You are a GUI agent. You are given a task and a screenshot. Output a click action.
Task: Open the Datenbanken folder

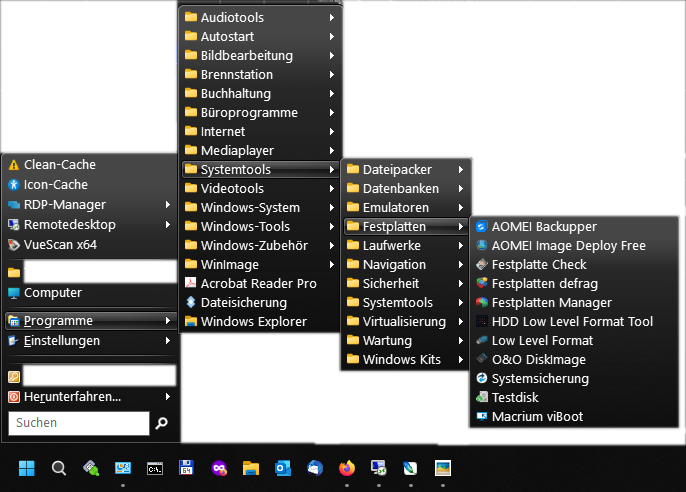click(x=406, y=188)
